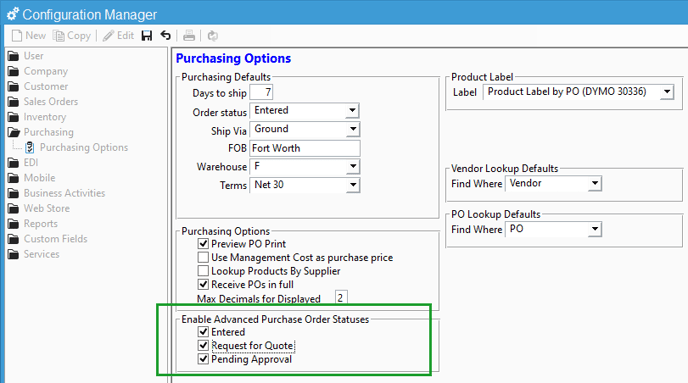Open the Business Activities folder

(x=57, y=193)
